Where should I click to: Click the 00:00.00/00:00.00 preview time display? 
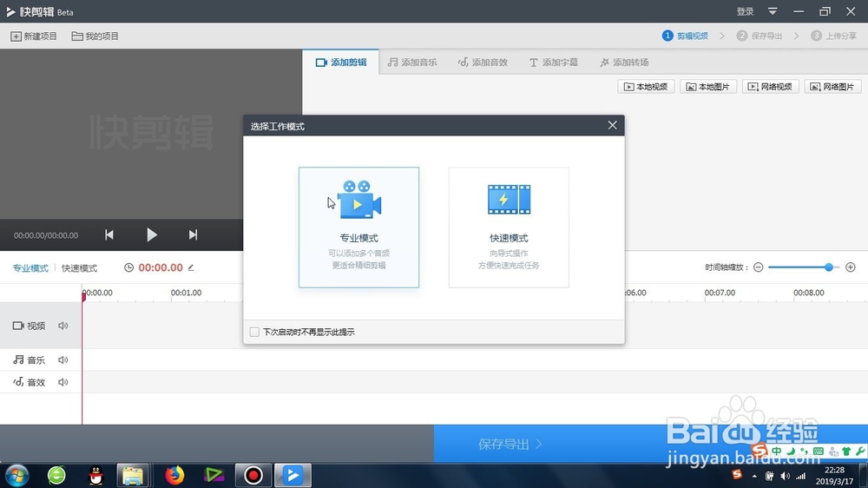[46, 235]
